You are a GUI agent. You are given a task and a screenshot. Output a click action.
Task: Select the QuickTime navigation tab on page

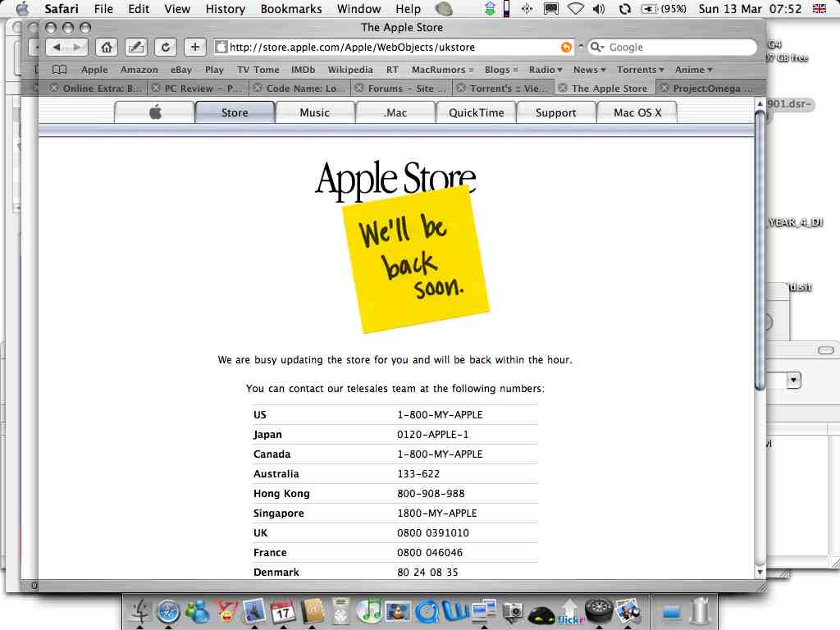pyautogui.click(x=477, y=112)
